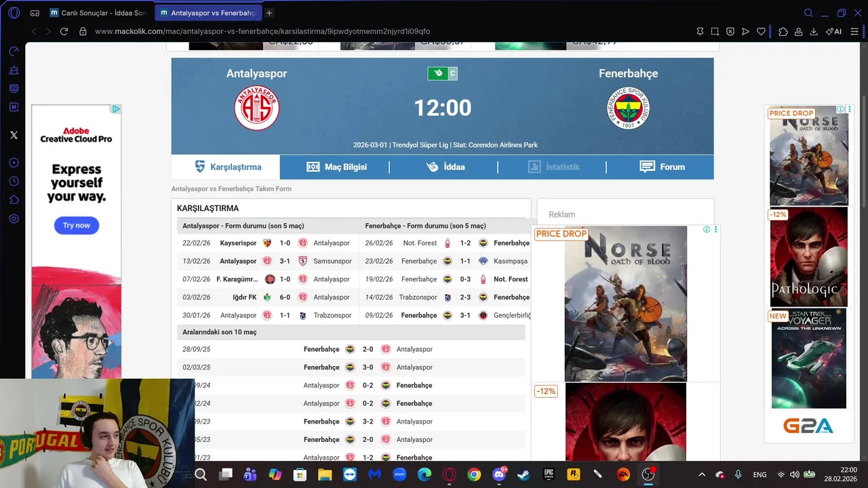Click the Fenerbahçe club crest
This screenshot has width=868, height=488.
coord(629,108)
